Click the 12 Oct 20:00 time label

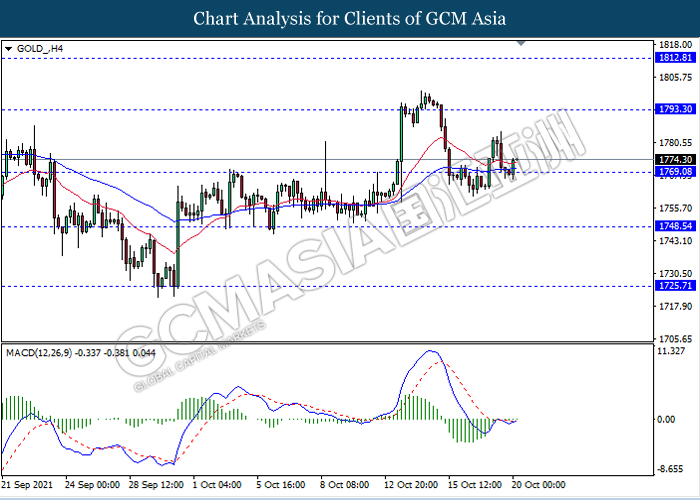pyautogui.click(x=411, y=485)
